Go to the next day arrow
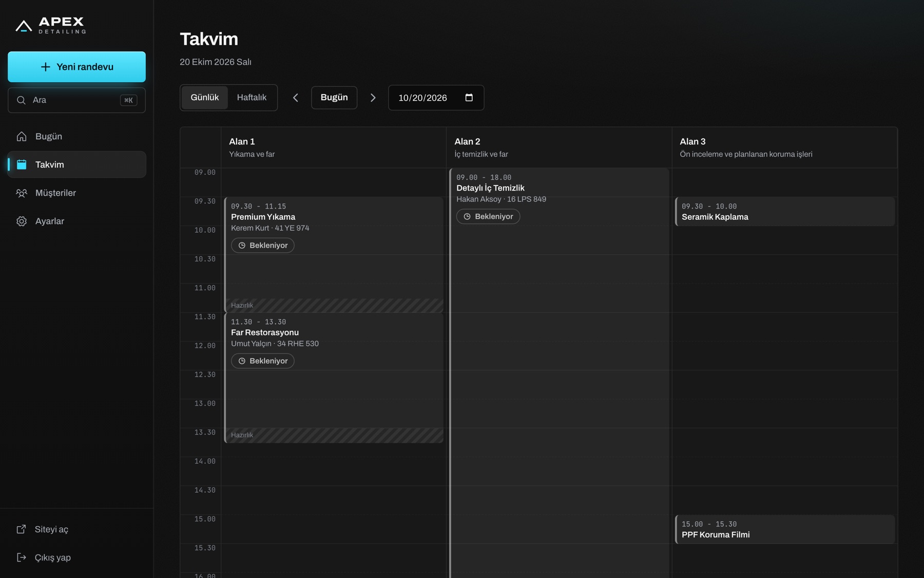The image size is (924, 578). (373, 98)
